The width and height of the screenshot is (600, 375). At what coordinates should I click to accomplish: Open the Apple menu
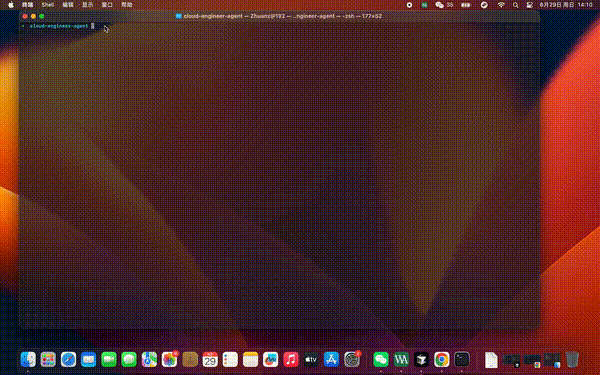pyautogui.click(x=11, y=5)
